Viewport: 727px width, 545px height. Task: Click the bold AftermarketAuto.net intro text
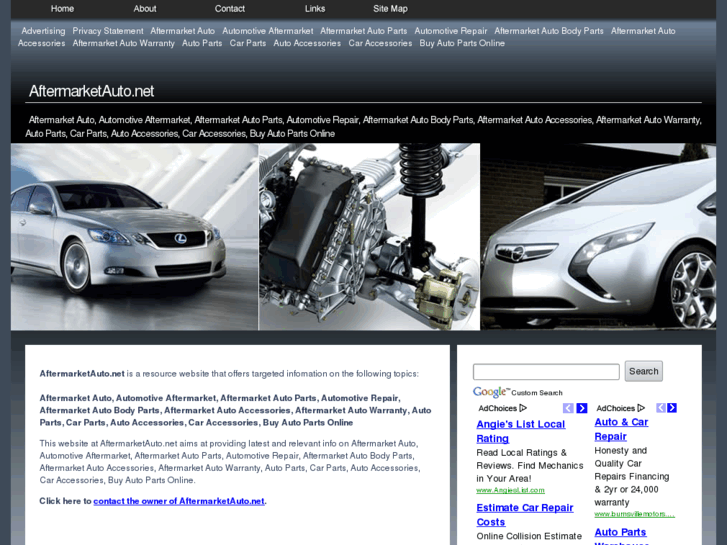click(x=82, y=374)
